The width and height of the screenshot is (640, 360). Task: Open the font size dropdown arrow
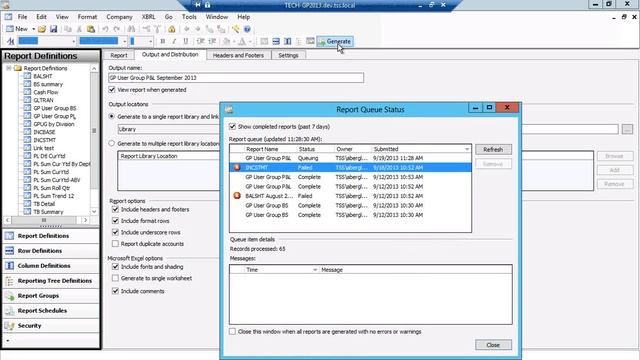pos(150,41)
